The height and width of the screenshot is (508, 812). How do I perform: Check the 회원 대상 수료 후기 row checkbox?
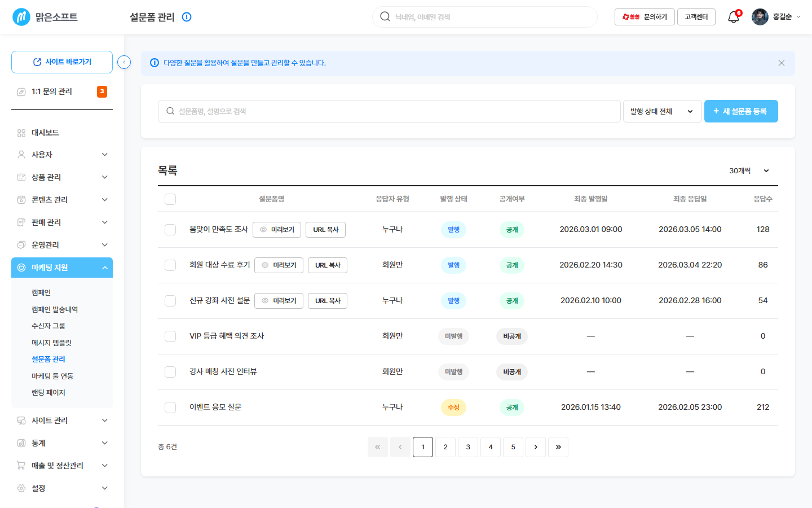(170, 265)
